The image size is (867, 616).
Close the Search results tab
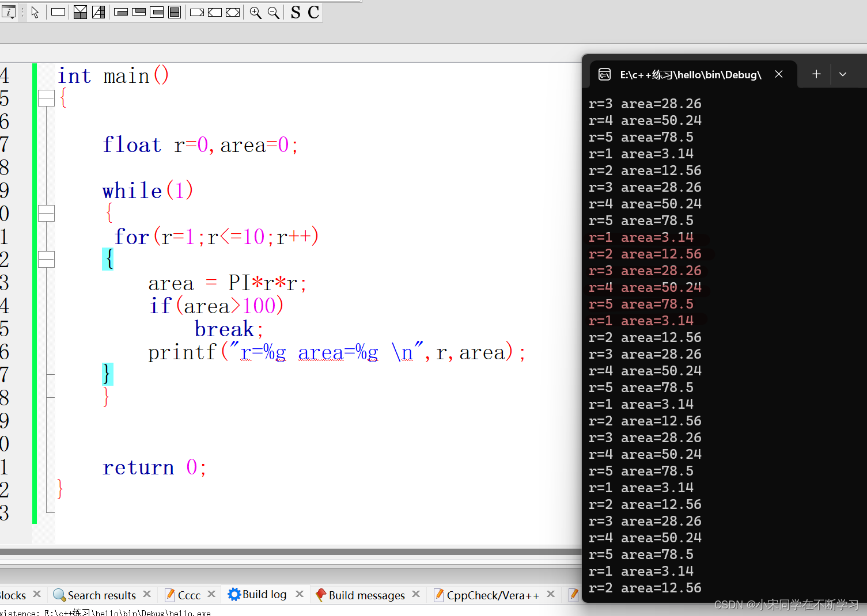[147, 594]
